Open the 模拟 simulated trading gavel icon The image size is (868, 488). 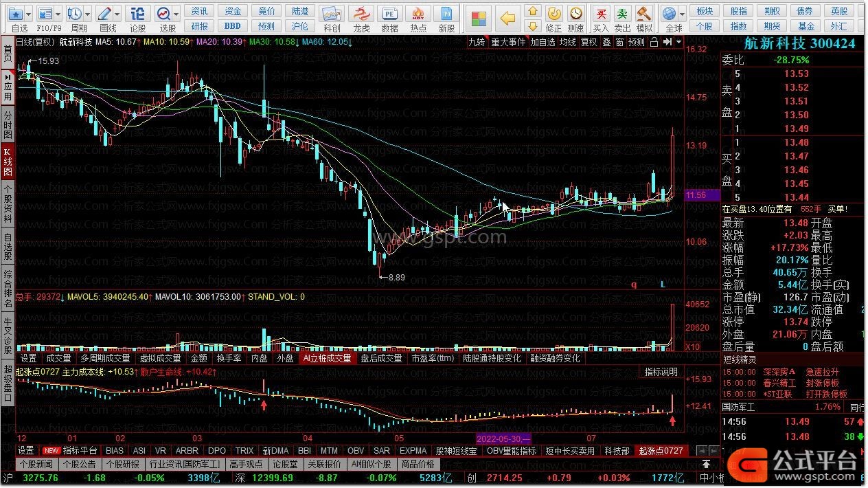pos(644,13)
